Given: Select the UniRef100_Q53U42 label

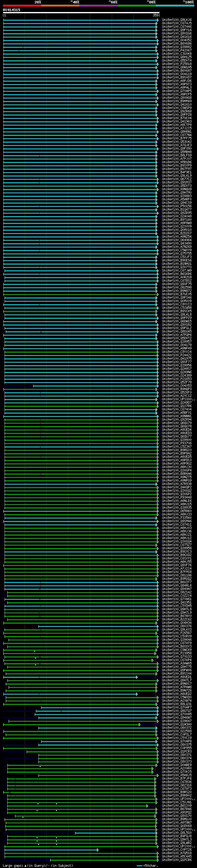Looking at the screenshot, I should (x=177, y=142).
